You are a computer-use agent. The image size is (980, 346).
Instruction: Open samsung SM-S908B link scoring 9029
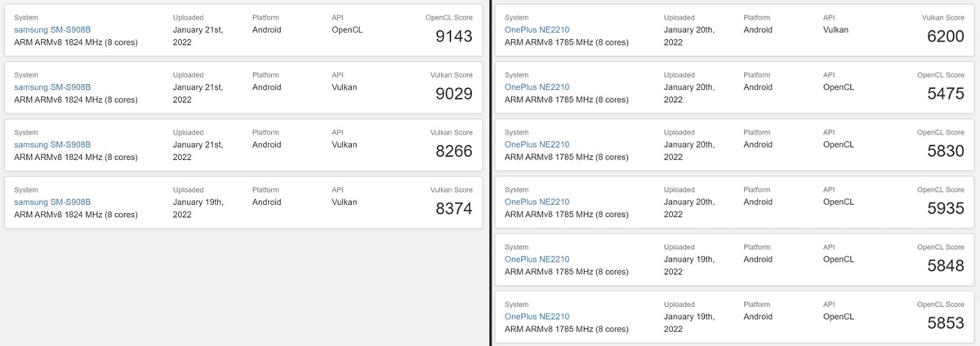tap(52, 87)
